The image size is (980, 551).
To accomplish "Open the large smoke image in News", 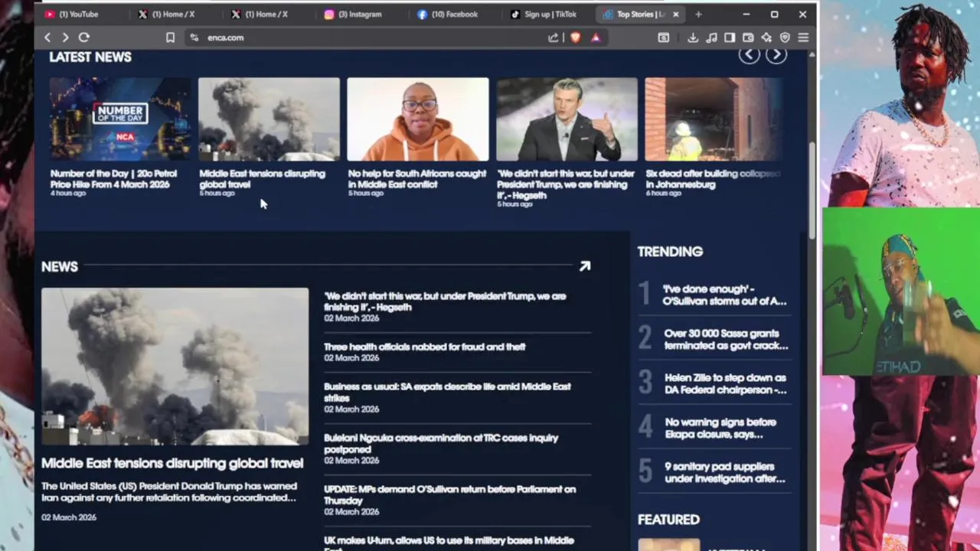I will coord(175,367).
